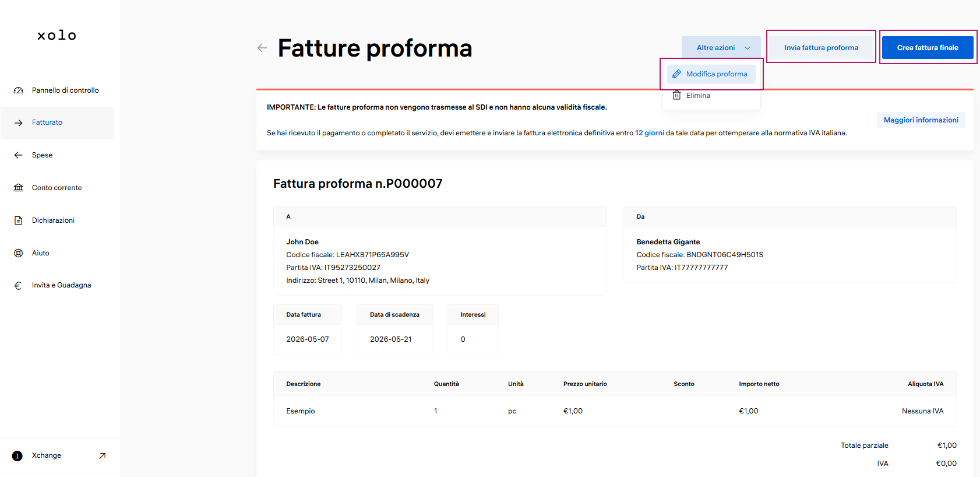980x477 pixels.
Task: Select Fatturato in the sidebar
Action: tap(57, 122)
